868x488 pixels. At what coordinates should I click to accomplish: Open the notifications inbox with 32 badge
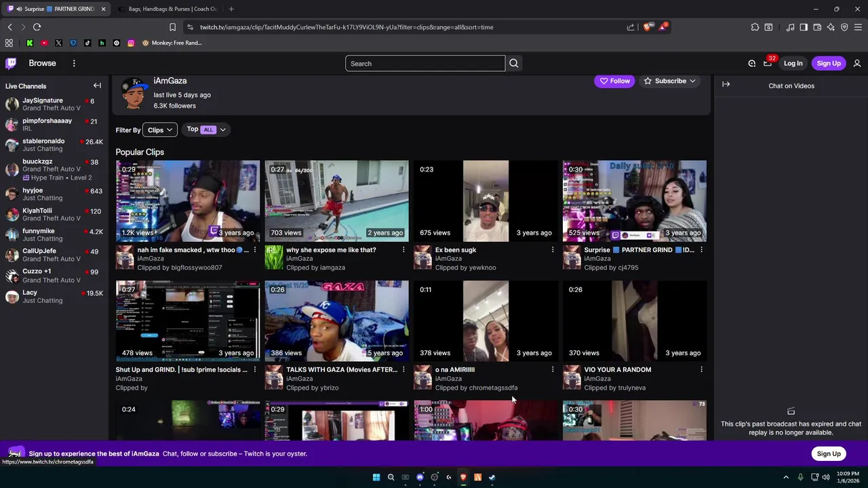[768, 63]
